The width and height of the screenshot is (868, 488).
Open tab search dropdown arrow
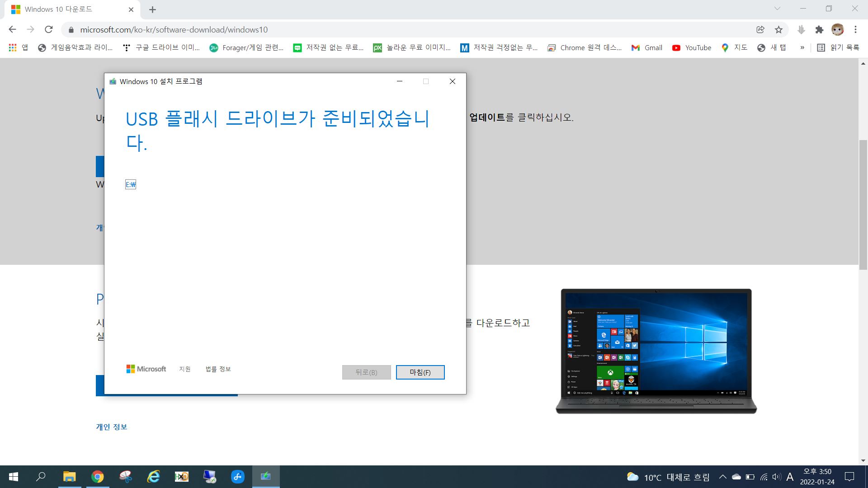pos(777,9)
